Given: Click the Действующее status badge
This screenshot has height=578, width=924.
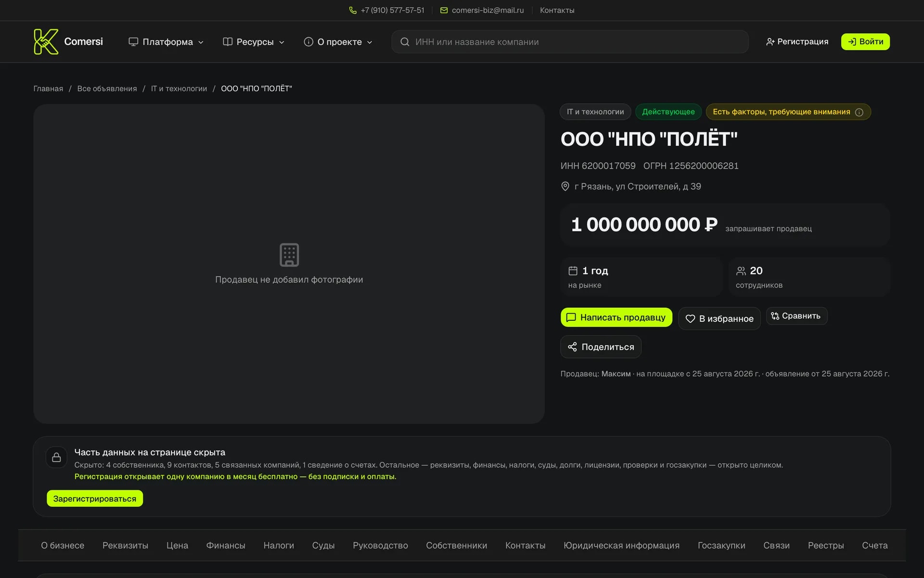Looking at the screenshot, I should point(668,112).
